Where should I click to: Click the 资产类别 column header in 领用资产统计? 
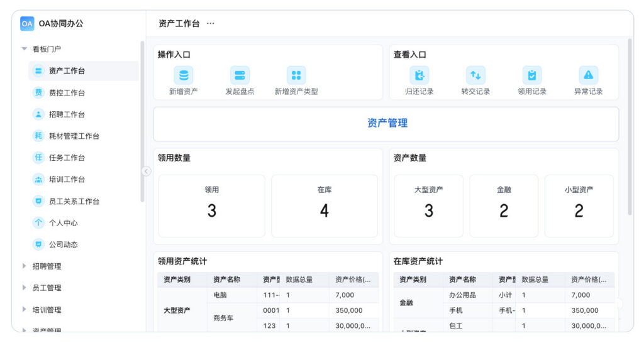pyautogui.click(x=177, y=280)
